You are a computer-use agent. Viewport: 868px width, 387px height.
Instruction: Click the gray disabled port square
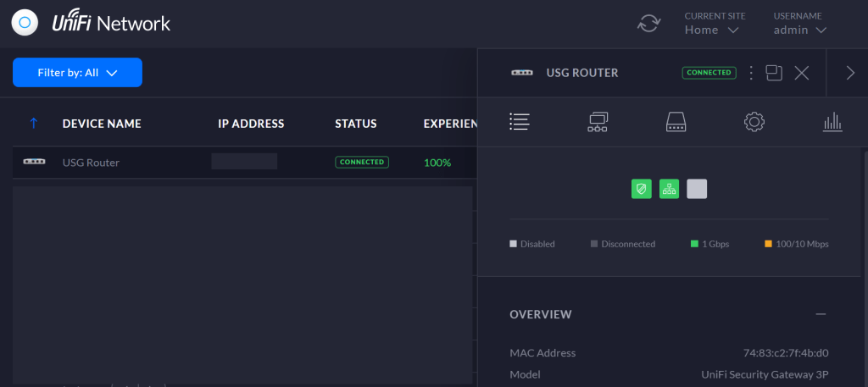coord(697,189)
